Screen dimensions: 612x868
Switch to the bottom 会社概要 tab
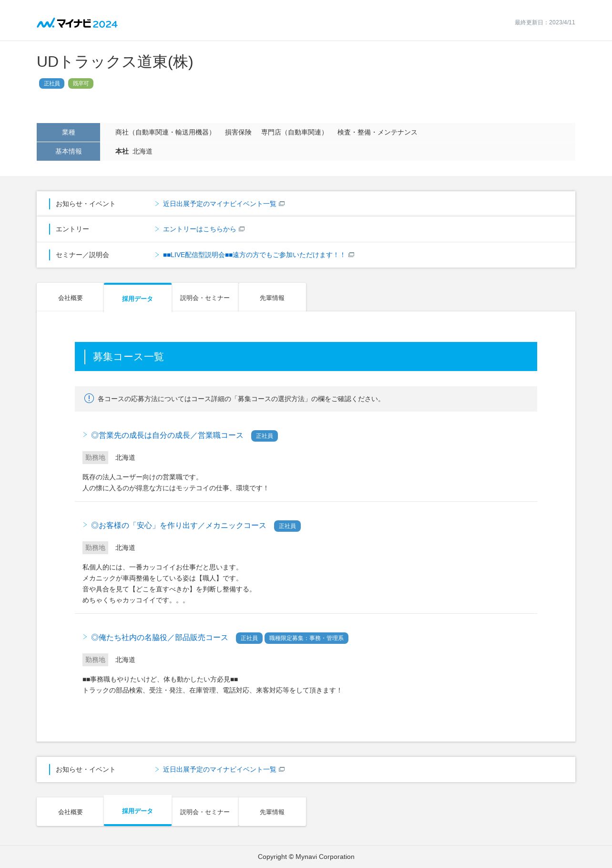click(70, 812)
